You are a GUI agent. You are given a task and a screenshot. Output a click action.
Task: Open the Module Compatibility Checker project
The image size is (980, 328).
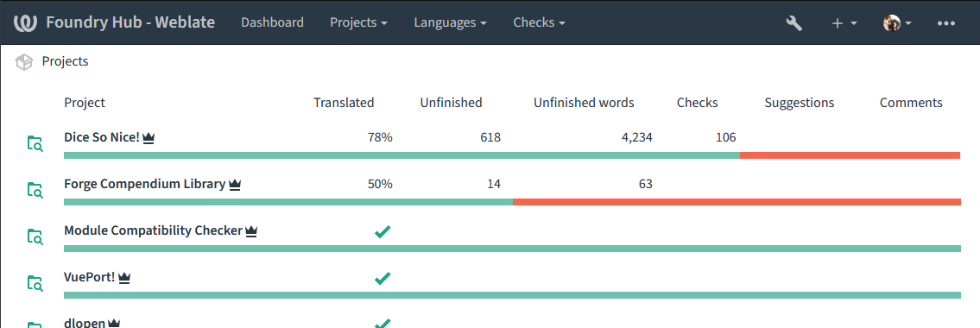point(153,230)
